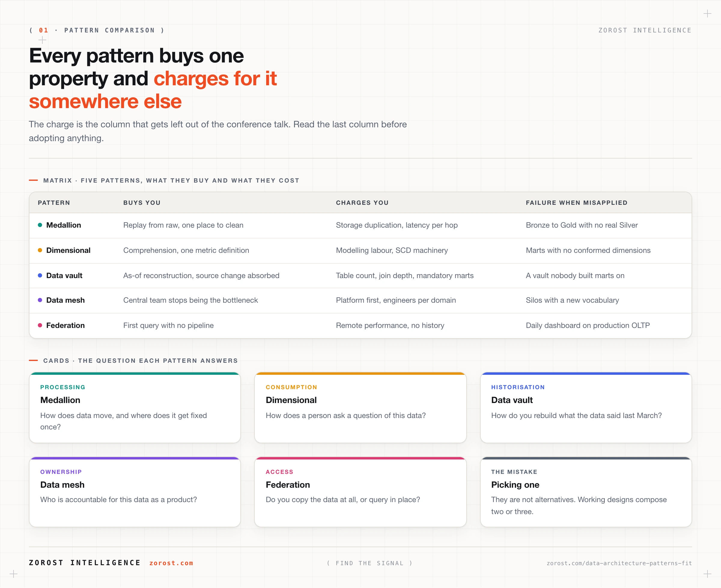Click 'Remote performance, no history' cell
721x588 pixels.
390,325
